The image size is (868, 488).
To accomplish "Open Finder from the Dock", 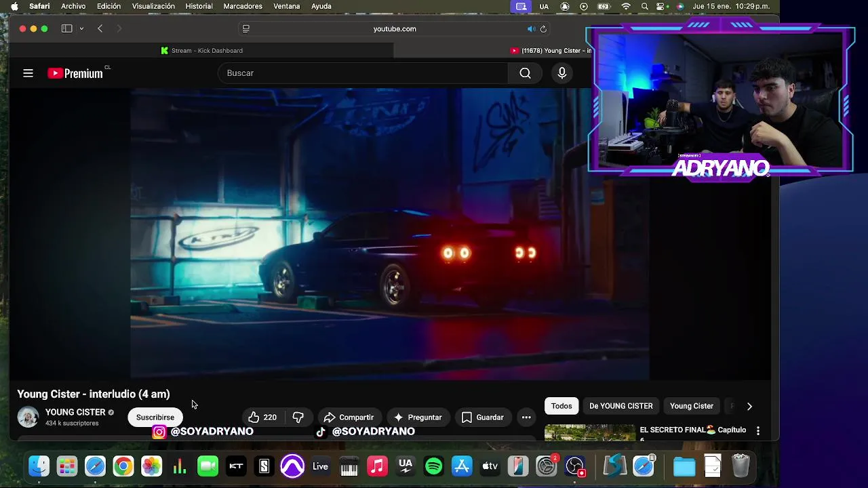I will click(39, 466).
